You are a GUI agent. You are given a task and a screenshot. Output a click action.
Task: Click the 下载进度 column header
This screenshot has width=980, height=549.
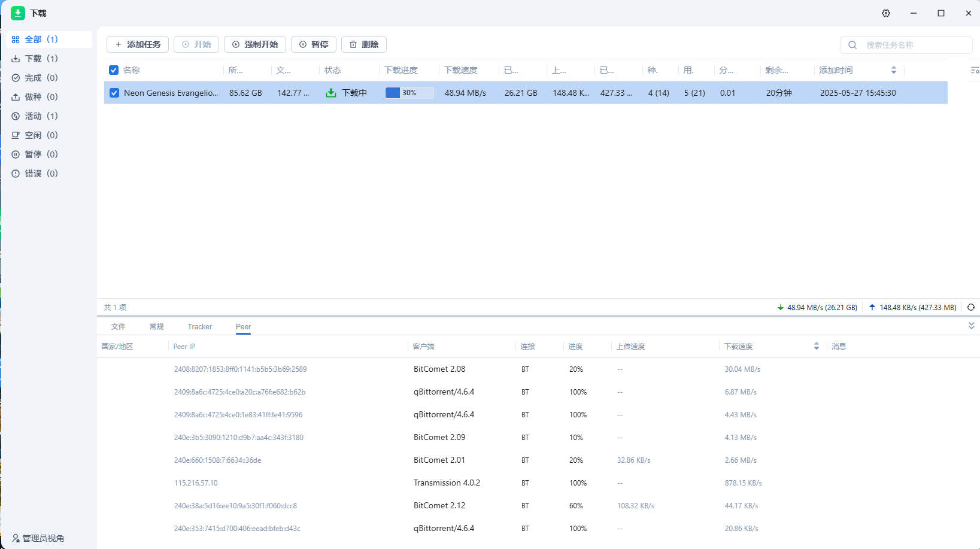(401, 70)
